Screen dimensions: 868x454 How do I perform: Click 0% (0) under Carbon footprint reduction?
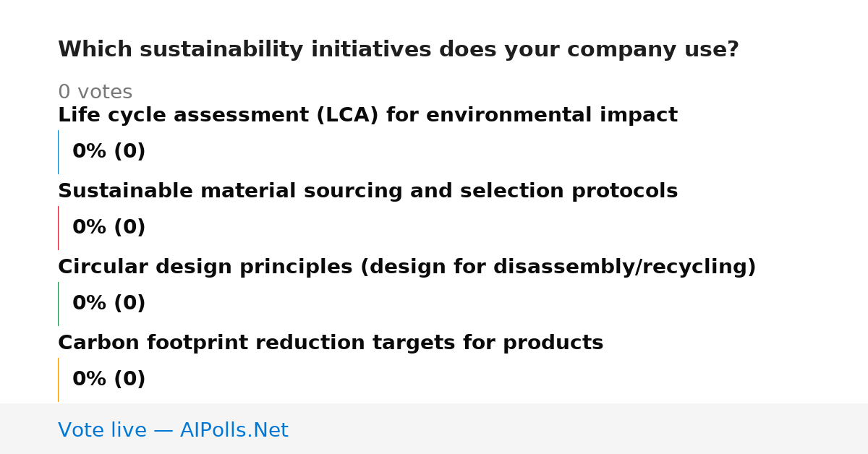click(109, 380)
